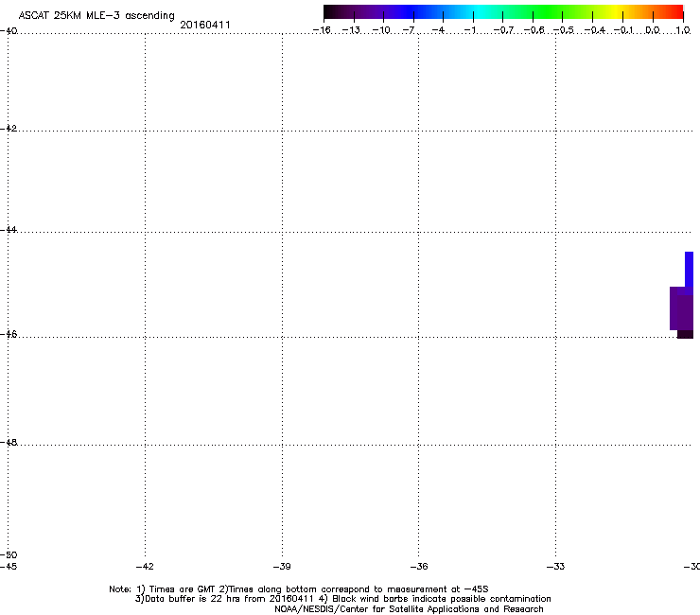Click the -42 longitude axis label

coord(145,567)
